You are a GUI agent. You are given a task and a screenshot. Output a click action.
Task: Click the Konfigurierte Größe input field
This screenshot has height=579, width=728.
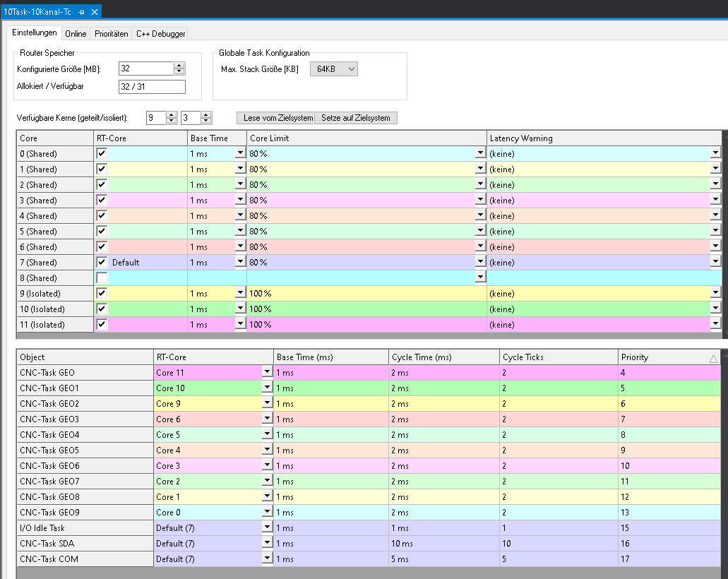[145, 68]
